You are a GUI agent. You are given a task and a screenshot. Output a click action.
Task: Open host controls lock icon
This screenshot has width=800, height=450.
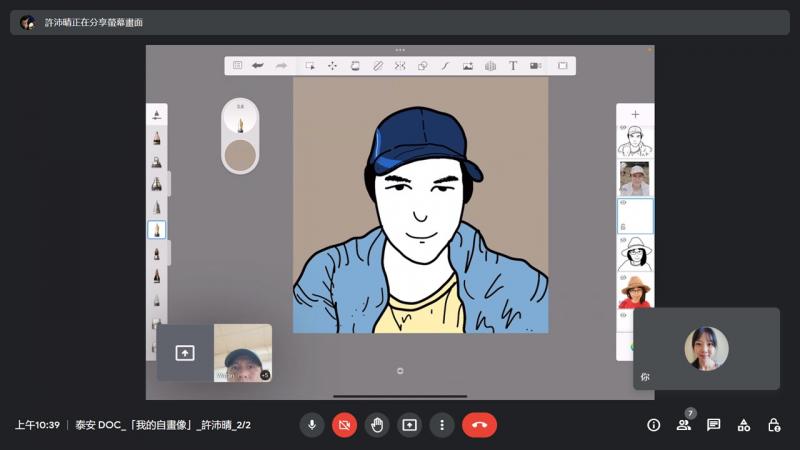(x=773, y=424)
